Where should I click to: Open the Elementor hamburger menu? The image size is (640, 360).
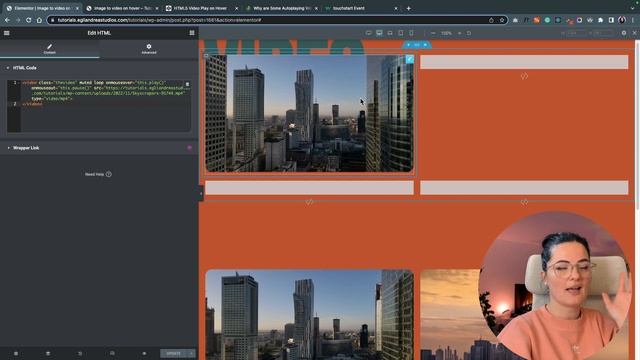coord(7,33)
